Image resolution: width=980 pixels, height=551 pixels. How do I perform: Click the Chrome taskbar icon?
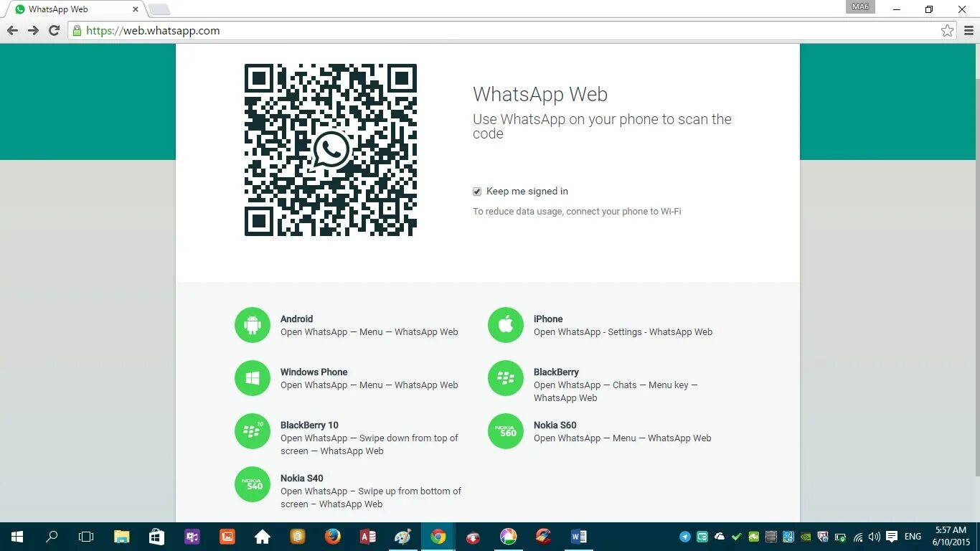pos(438,537)
